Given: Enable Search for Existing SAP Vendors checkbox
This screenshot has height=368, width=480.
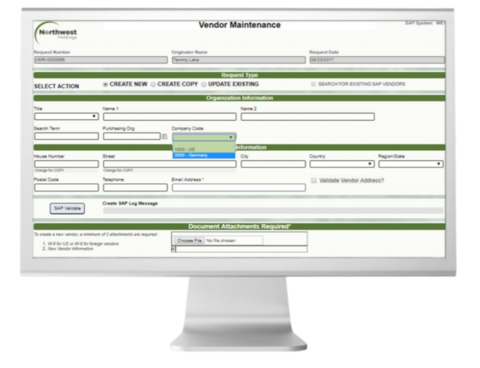Looking at the screenshot, I should click(x=313, y=84).
